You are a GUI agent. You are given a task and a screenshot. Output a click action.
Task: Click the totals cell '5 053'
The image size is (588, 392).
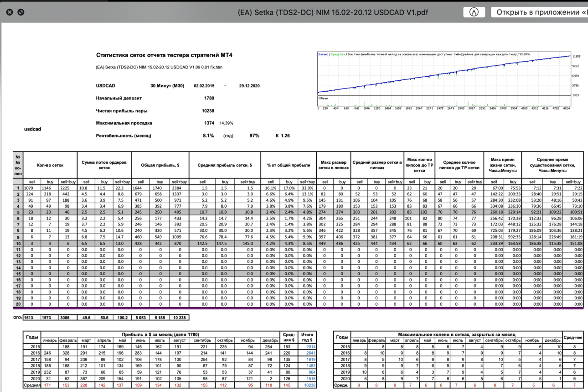(x=141, y=317)
